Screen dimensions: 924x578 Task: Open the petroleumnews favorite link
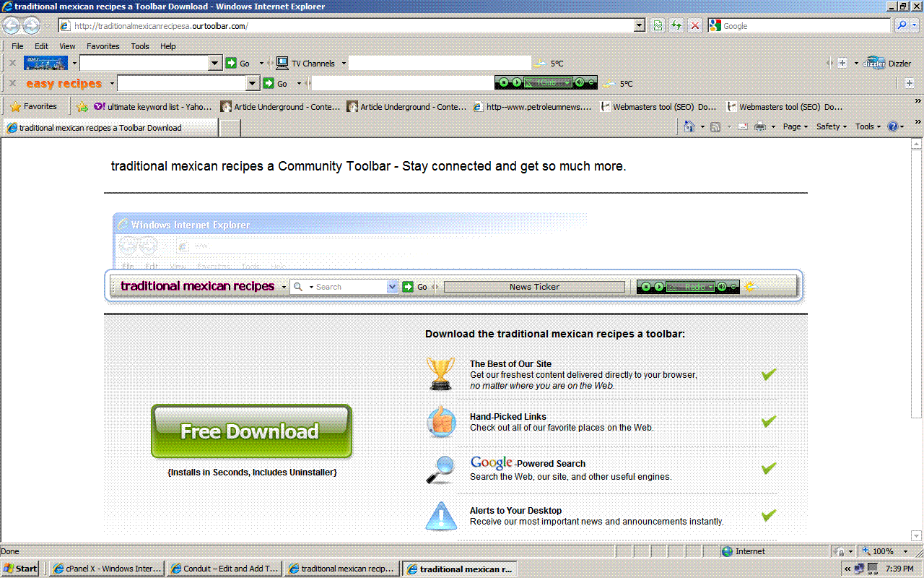533,107
